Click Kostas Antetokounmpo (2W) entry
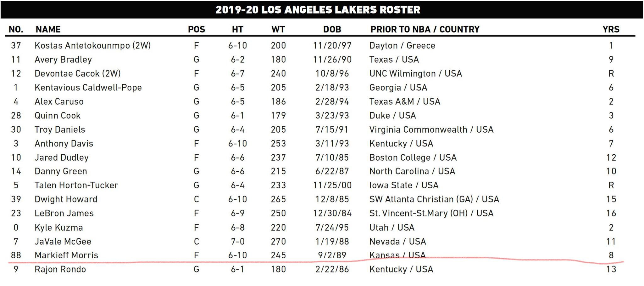This screenshot has width=644, height=286. coord(93,46)
